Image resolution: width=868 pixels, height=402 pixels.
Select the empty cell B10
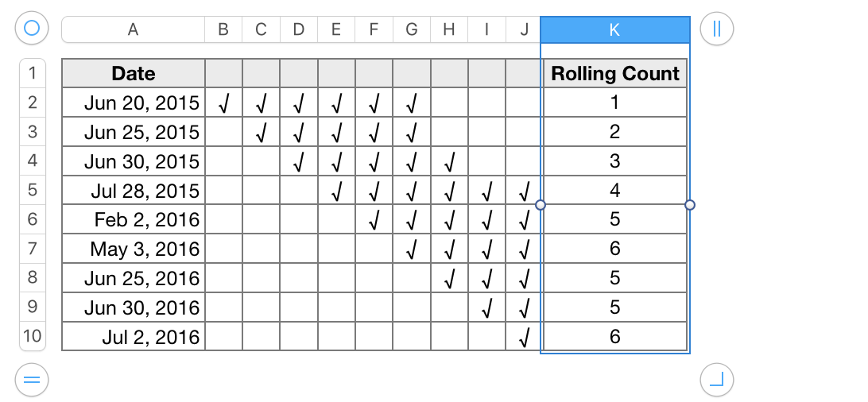coord(223,336)
